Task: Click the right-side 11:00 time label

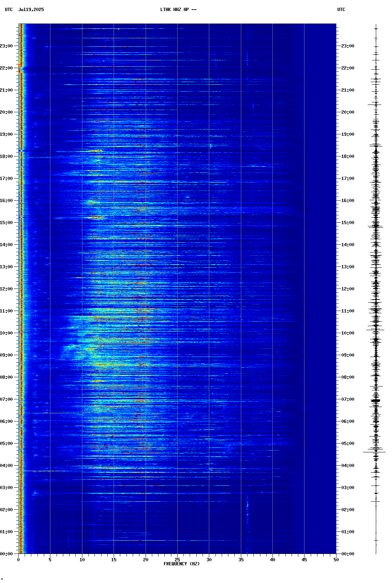Action: [348, 311]
